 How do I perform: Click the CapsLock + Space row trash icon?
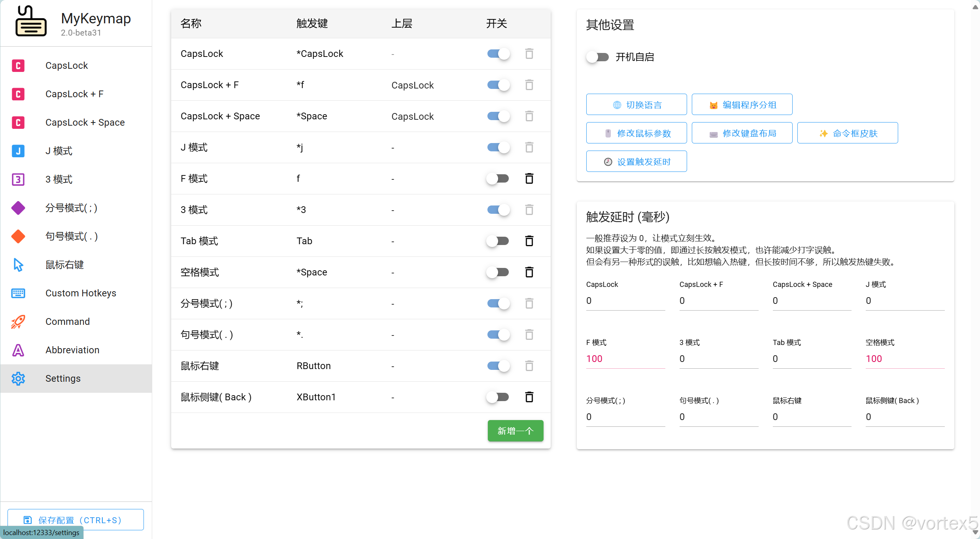tap(529, 116)
